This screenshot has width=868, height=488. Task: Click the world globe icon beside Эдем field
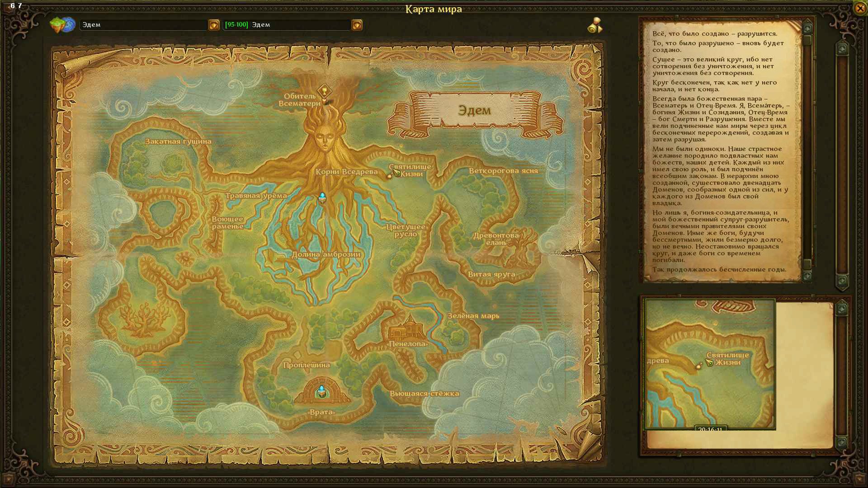coord(62,25)
